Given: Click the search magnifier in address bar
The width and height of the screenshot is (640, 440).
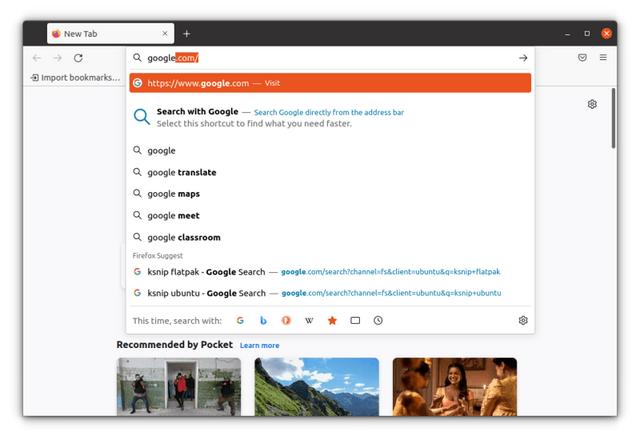Looking at the screenshot, I should coord(137,58).
